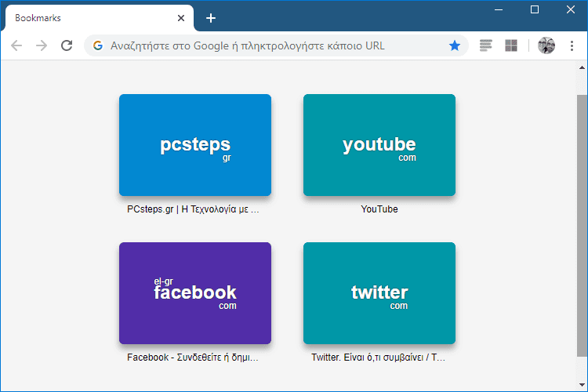Click the vertical scrollbar thumb
588x392 pixels.
coord(582,226)
